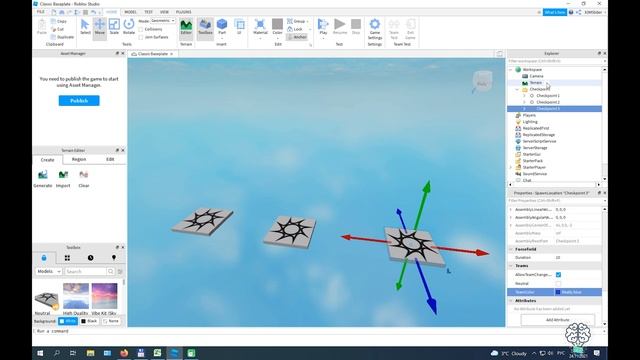This screenshot has width=640, height=360.
Task: Click the Toolbox search magnifier
Action: pyautogui.click(x=111, y=271)
